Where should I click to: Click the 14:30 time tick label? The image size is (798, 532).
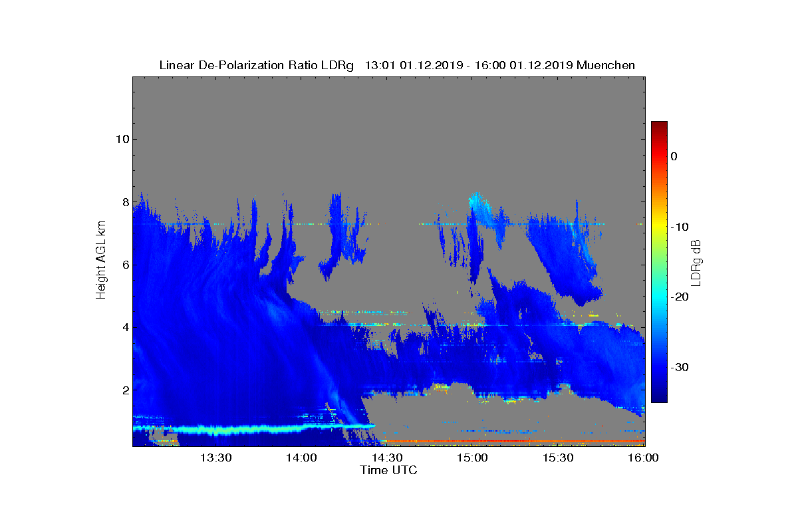pyautogui.click(x=386, y=458)
